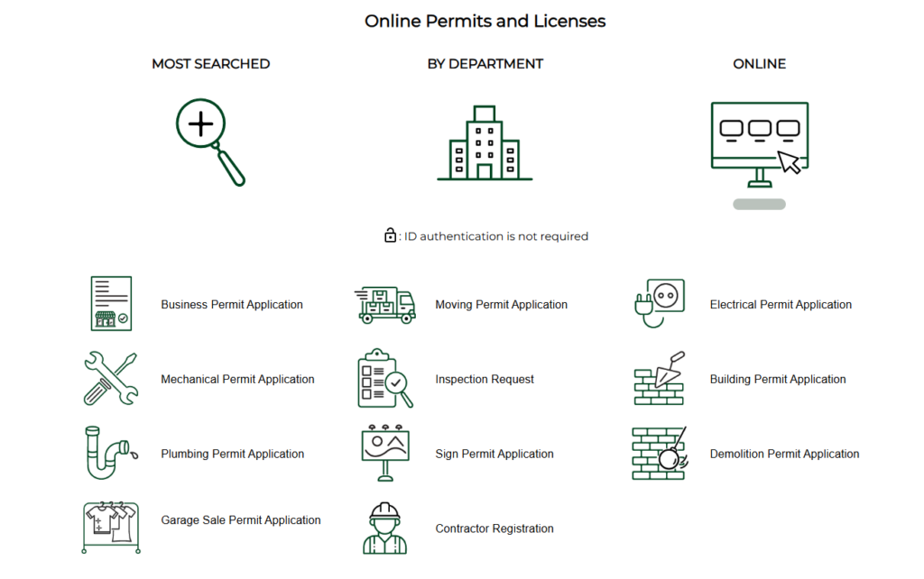Click the wrench and screwdriver icon
Screen dimensions: 924x579
(111, 379)
